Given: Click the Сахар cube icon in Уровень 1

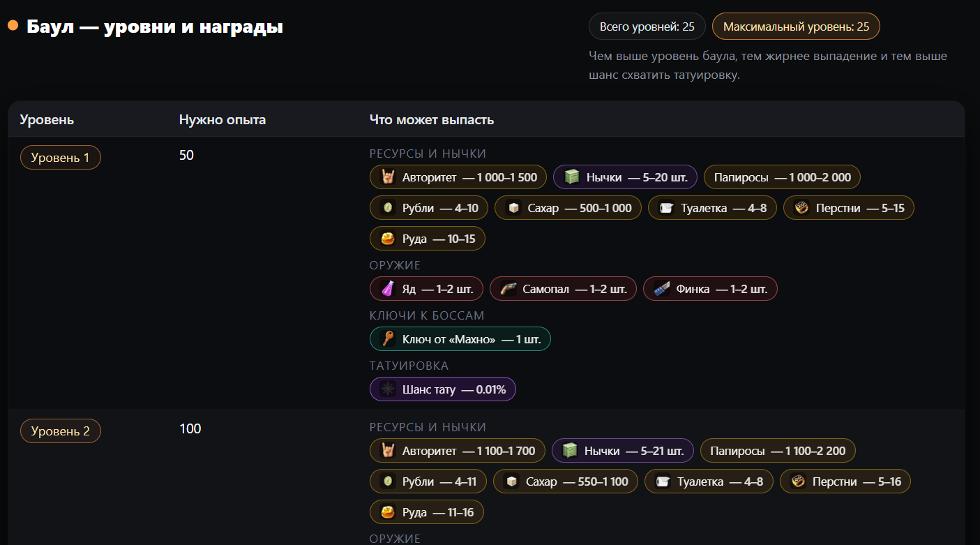Looking at the screenshot, I should coord(513,208).
